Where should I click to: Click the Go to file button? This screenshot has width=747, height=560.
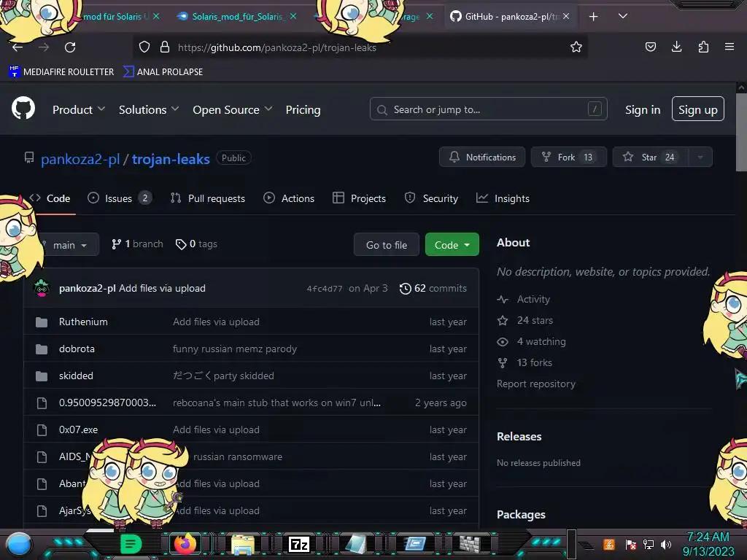click(387, 245)
